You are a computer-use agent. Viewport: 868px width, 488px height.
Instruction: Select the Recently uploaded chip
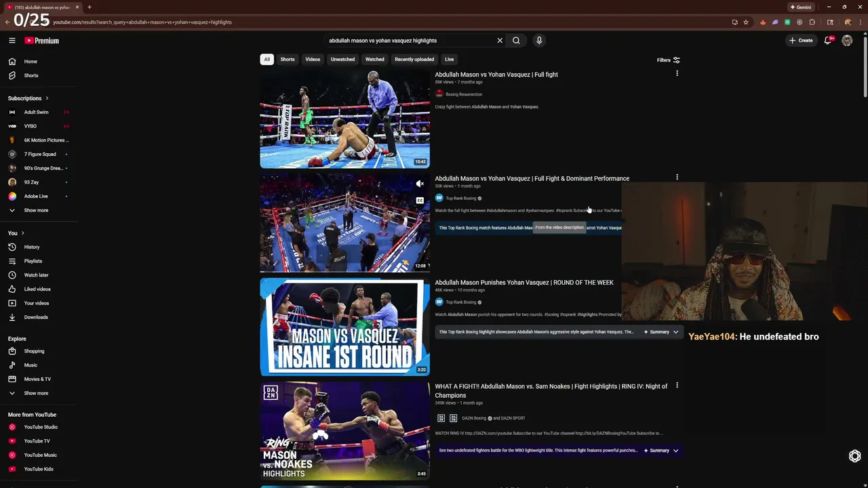pyautogui.click(x=414, y=59)
